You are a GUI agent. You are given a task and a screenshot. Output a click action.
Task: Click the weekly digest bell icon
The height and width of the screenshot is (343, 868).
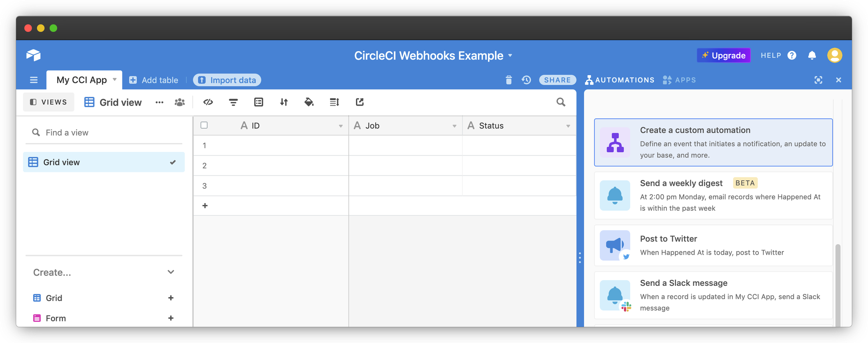615,195
